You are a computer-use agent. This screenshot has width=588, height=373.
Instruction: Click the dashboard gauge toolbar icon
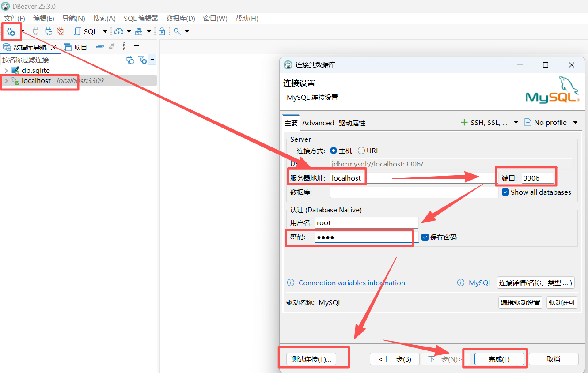point(119,32)
